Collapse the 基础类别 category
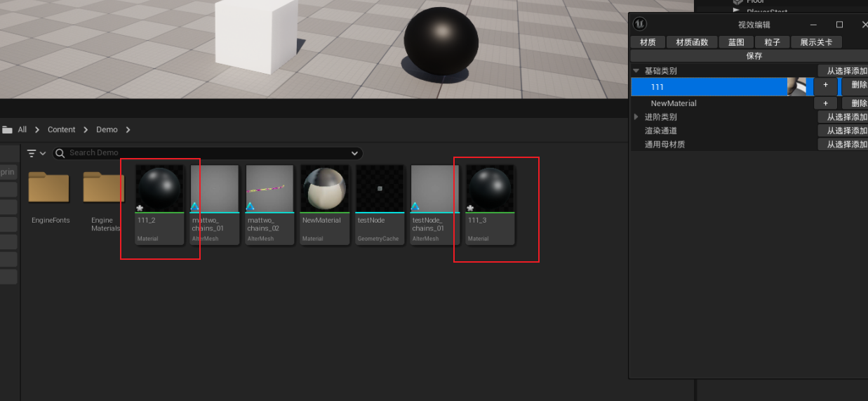The image size is (868, 401). [x=636, y=71]
